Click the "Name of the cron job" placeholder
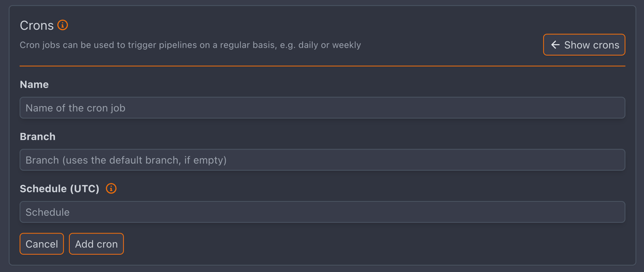644x272 pixels. pos(75,108)
